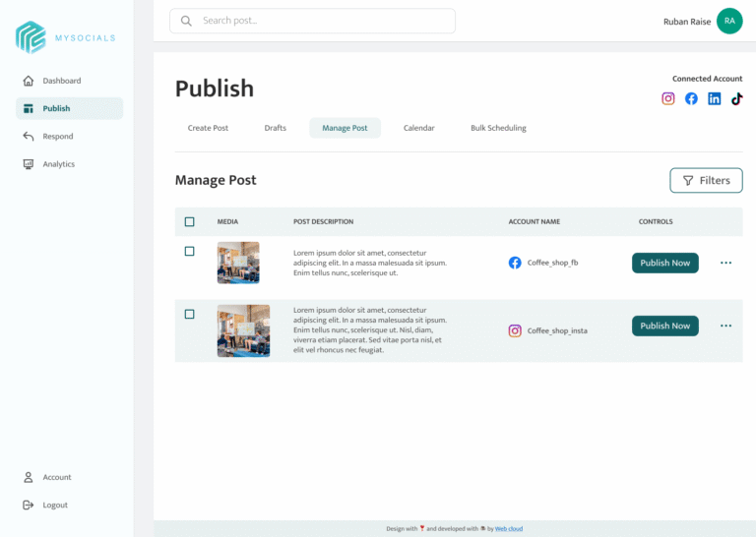This screenshot has width=756, height=537.
Task: Expand more options for Coffee_shop_fb post
Action: coord(726,263)
